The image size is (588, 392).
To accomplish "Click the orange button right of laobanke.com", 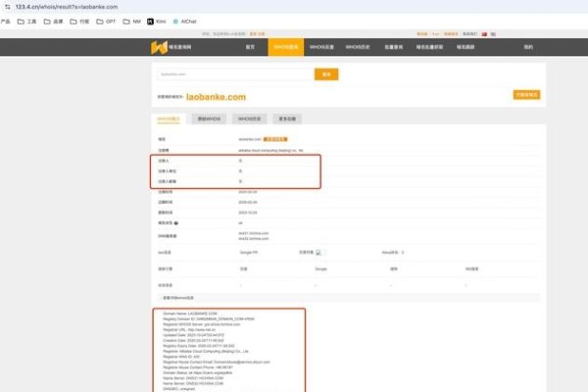I will click(x=525, y=95).
